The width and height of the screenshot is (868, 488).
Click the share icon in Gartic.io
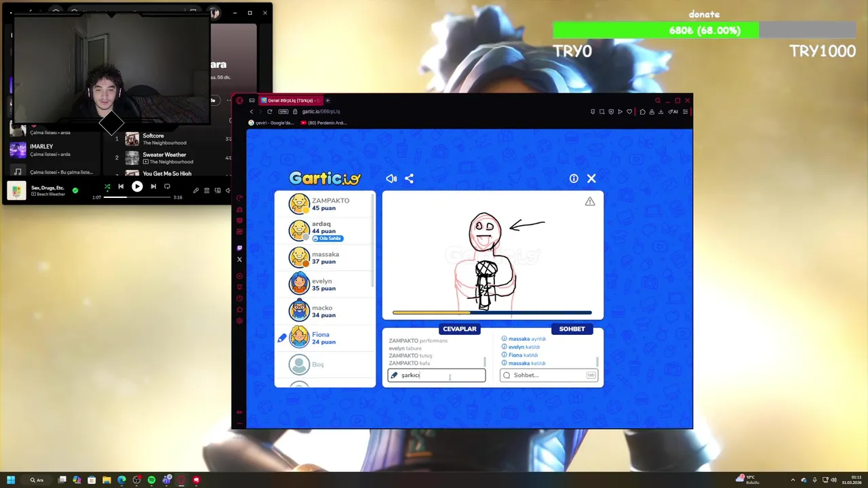409,178
